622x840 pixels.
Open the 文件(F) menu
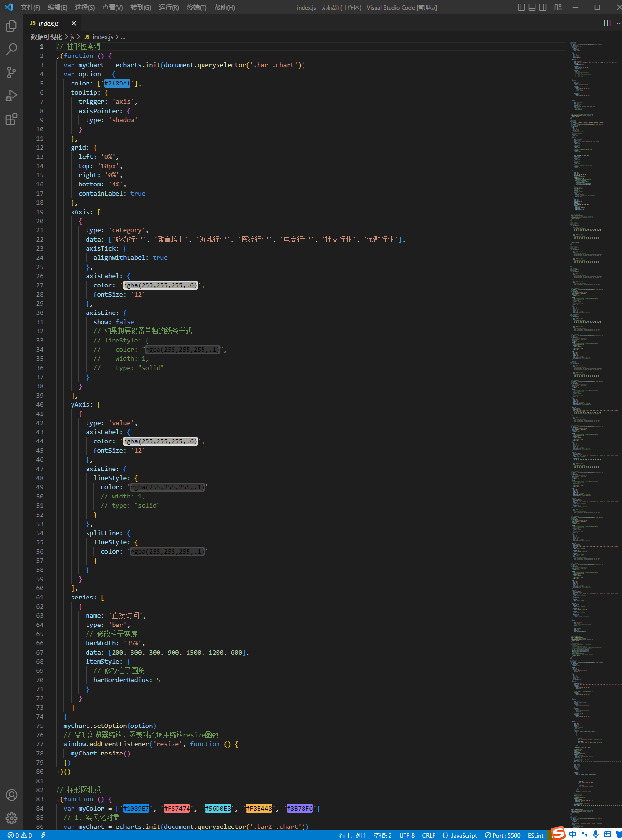pos(30,7)
